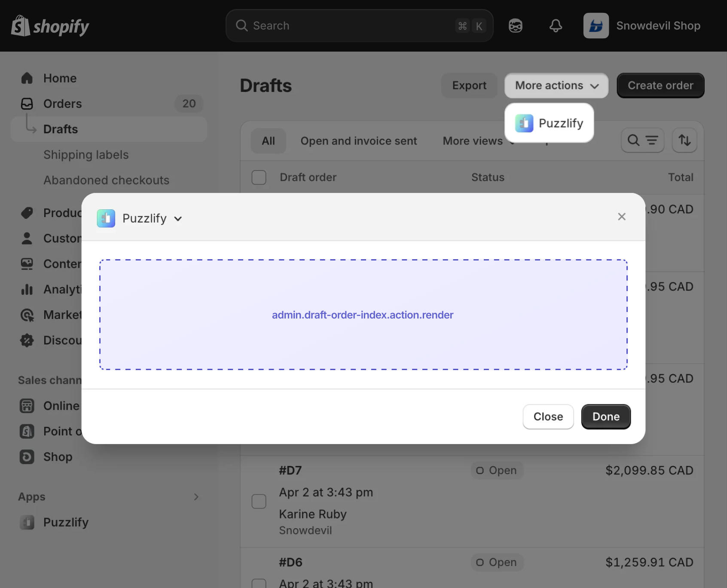Viewport: 727px width, 588px height.
Task: Click the Shop channel icon
Action: click(27, 456)
